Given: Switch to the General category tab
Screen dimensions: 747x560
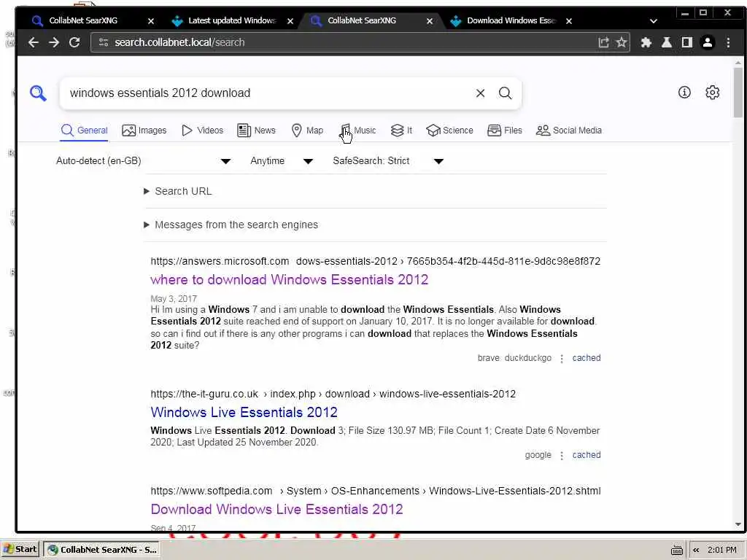Looking at the screenshot, I should click(85, 131).
